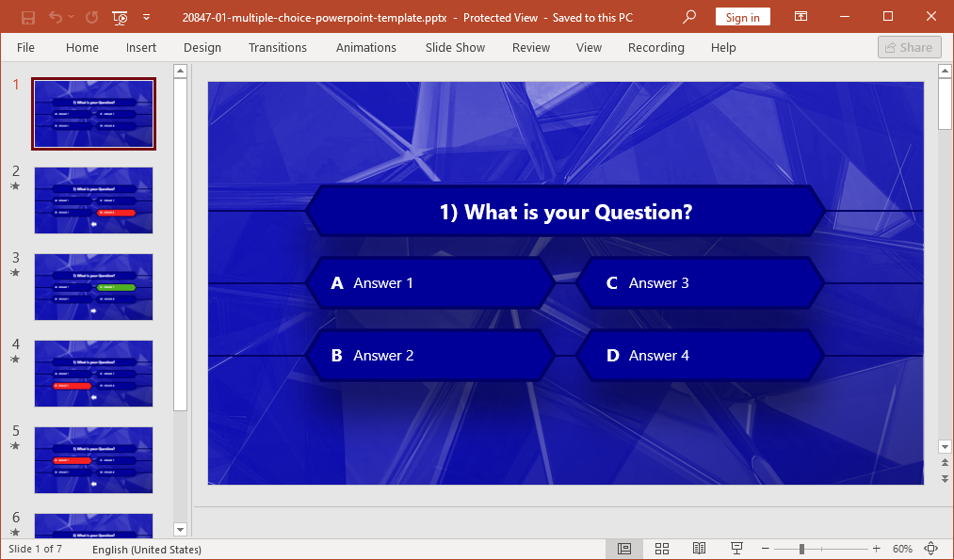Toggle Normal view in status bar

[623, 549]
